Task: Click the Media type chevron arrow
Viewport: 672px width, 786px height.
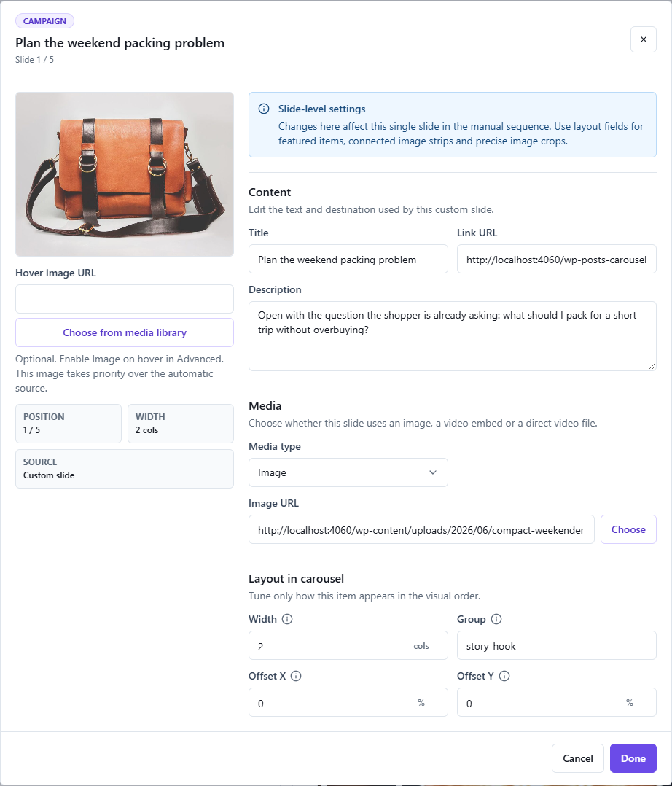Action: pos(433,472)
